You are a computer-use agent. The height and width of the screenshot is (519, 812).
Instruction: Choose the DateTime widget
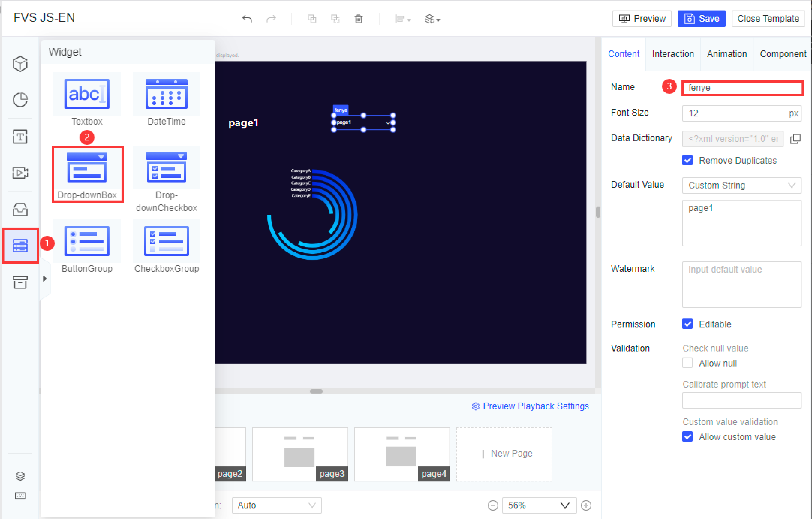coord(167,100)
